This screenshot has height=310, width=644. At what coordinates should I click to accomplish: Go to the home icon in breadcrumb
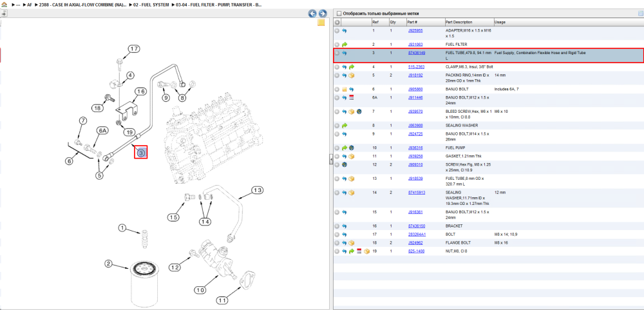coord(4,5)
